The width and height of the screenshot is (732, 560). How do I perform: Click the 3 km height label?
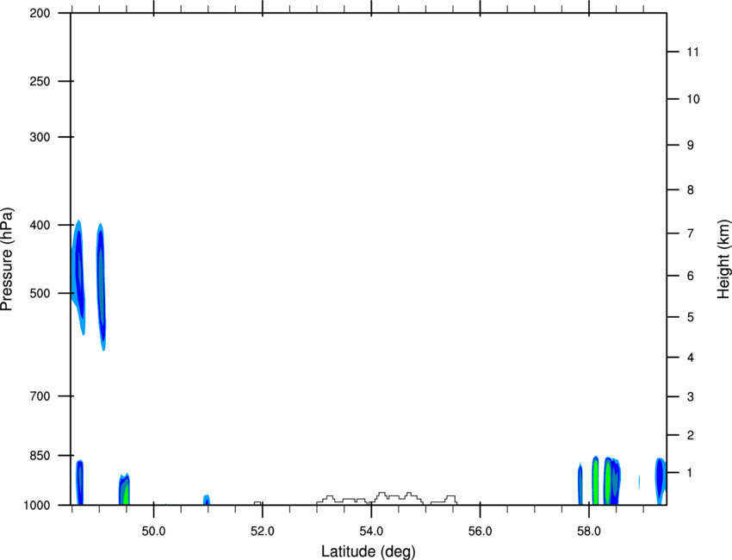691,397
